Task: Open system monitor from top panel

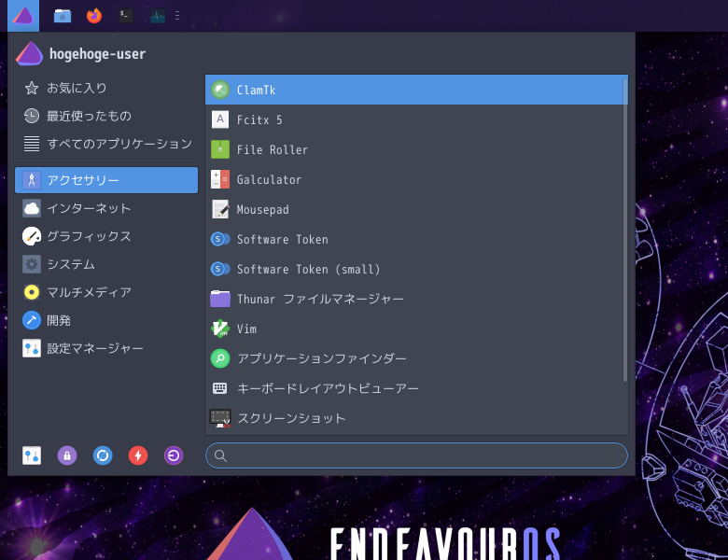Action: (x=158, y=16)
